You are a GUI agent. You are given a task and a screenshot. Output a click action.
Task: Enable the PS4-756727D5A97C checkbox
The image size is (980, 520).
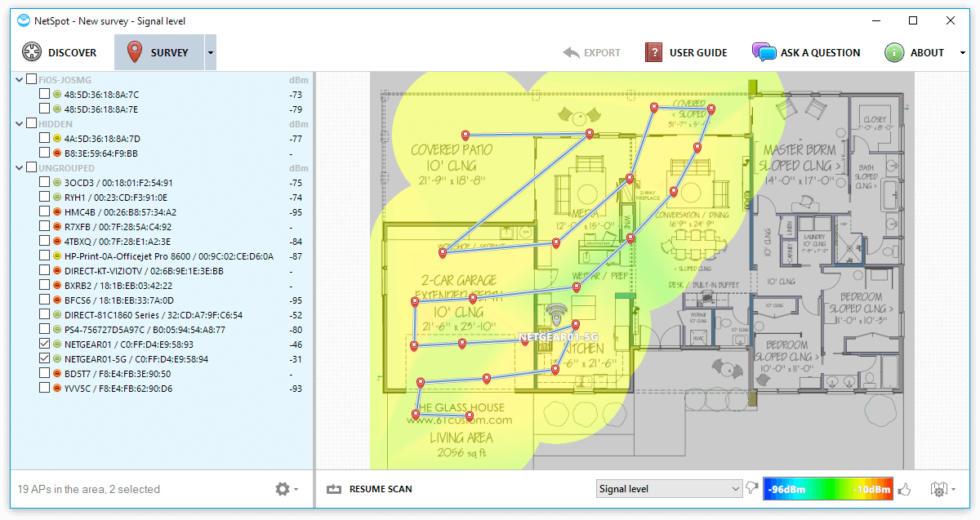[44, 330]
